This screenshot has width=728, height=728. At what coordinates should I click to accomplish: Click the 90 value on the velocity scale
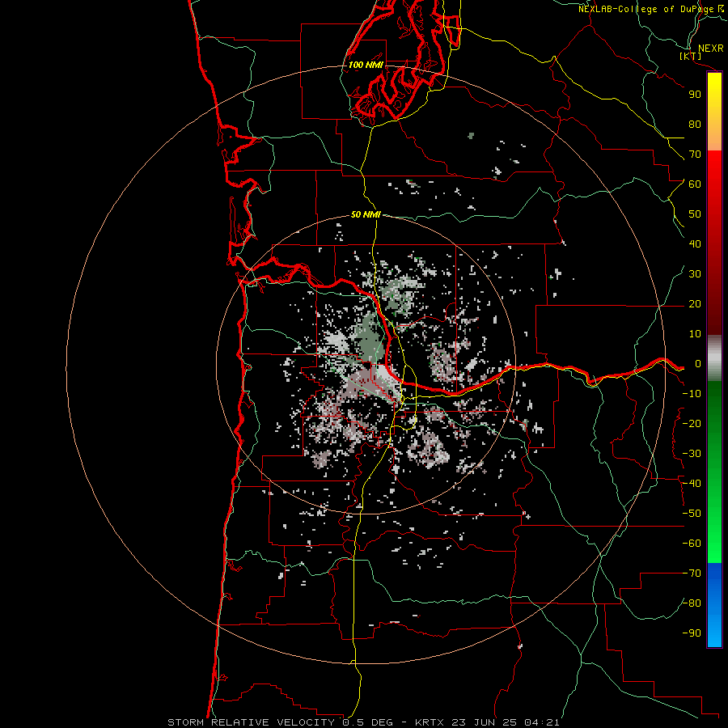pos(695,95)
